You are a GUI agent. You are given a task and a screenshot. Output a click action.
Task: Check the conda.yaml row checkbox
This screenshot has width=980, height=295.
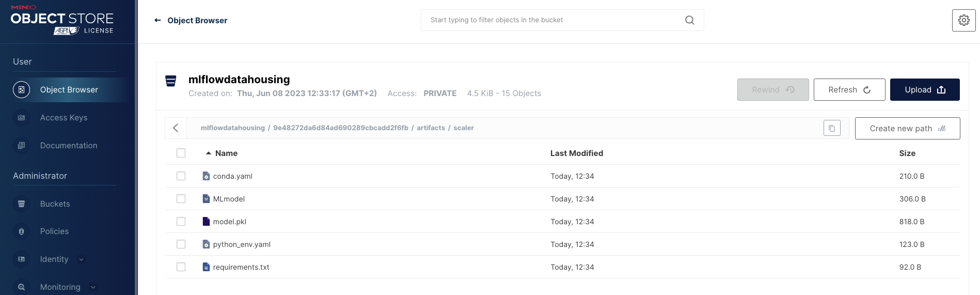point(181,176)
